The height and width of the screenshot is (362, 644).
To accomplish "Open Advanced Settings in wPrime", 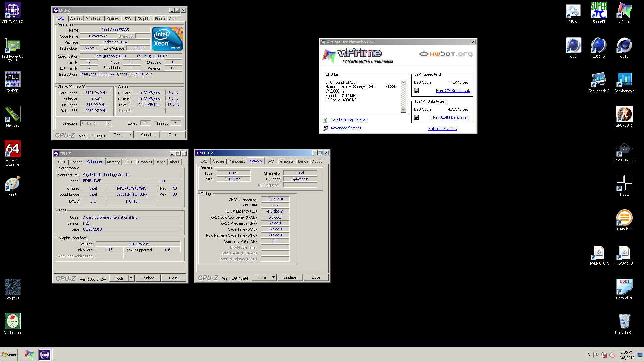I will [x=345, y=128].
